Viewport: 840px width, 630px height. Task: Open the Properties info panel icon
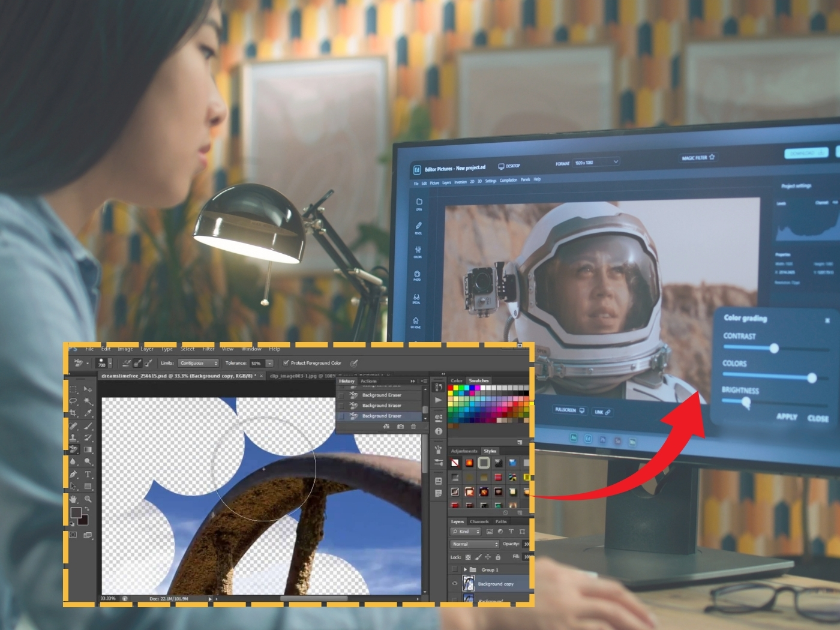pyautogui.click(x=439, y=431)
